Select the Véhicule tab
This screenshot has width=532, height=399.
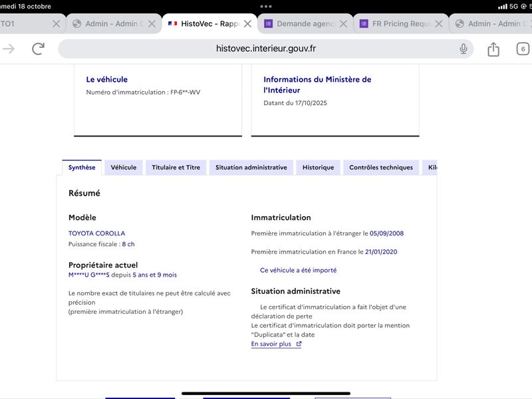coord(124,168)
